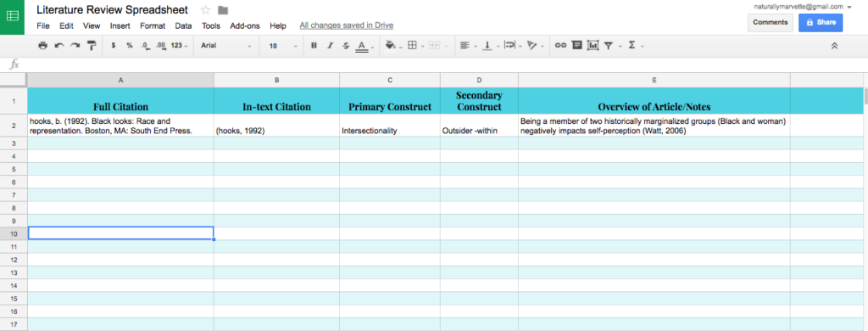
Task: Select column B header
Action: [x=277, y=81]
